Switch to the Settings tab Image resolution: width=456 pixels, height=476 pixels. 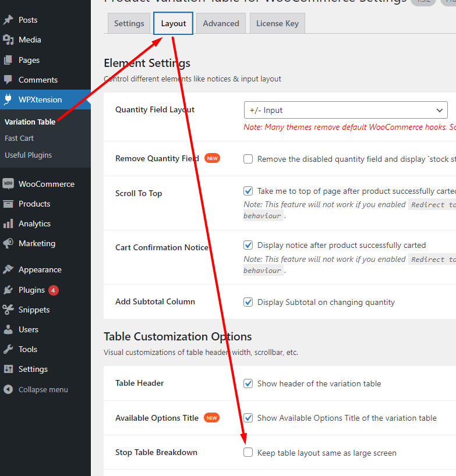click(129, 23)
